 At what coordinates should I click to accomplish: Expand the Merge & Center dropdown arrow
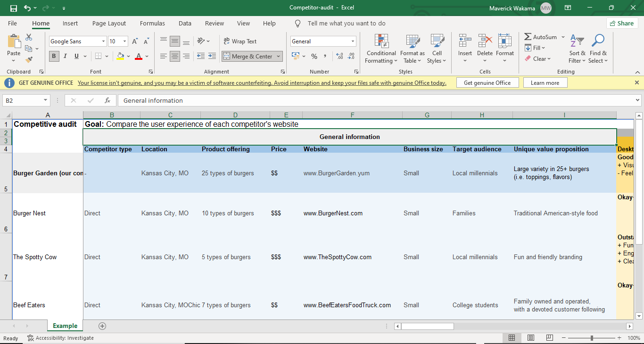279,57
